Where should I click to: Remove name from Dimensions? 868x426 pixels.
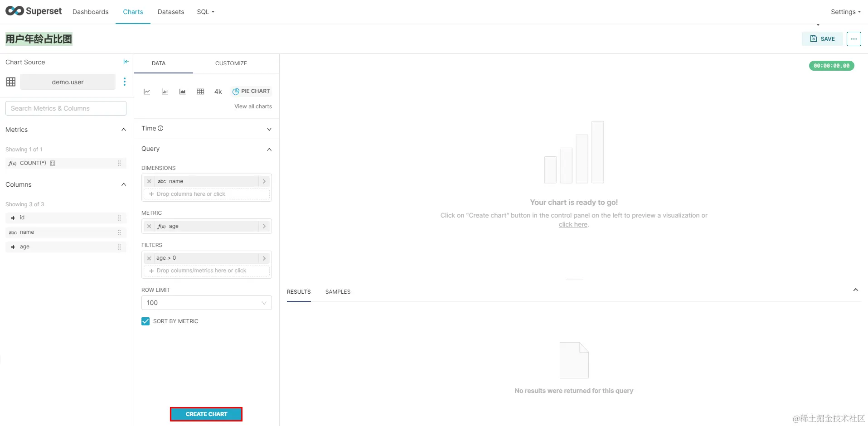pos(149,181)
